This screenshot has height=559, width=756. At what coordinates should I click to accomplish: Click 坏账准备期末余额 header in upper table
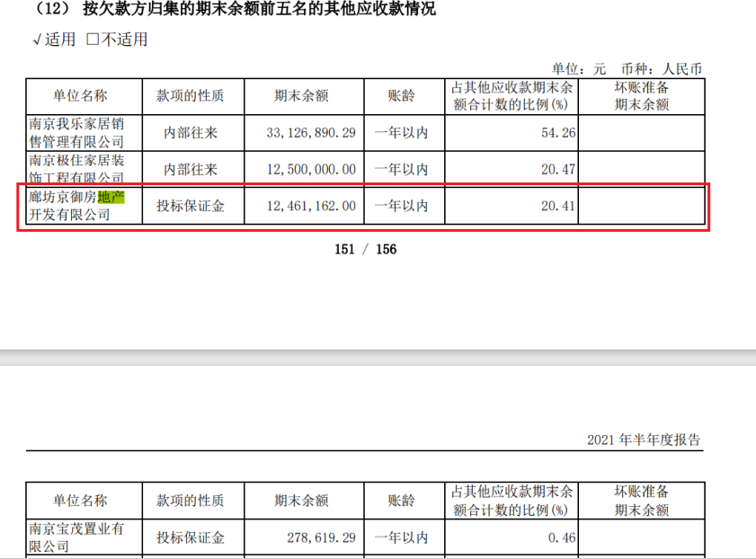641,96
